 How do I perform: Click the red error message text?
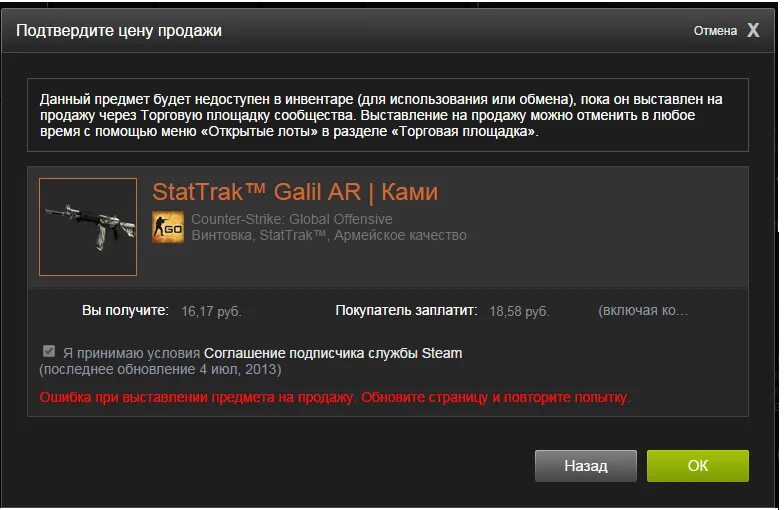334,398
